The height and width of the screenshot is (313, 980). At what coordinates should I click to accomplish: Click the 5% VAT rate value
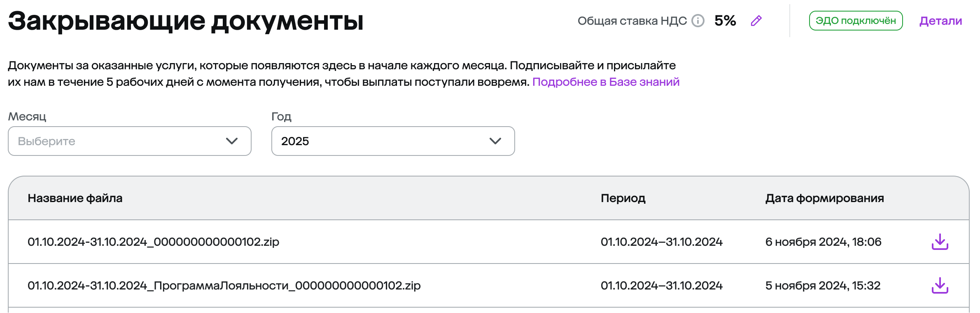tap(725, 21)
